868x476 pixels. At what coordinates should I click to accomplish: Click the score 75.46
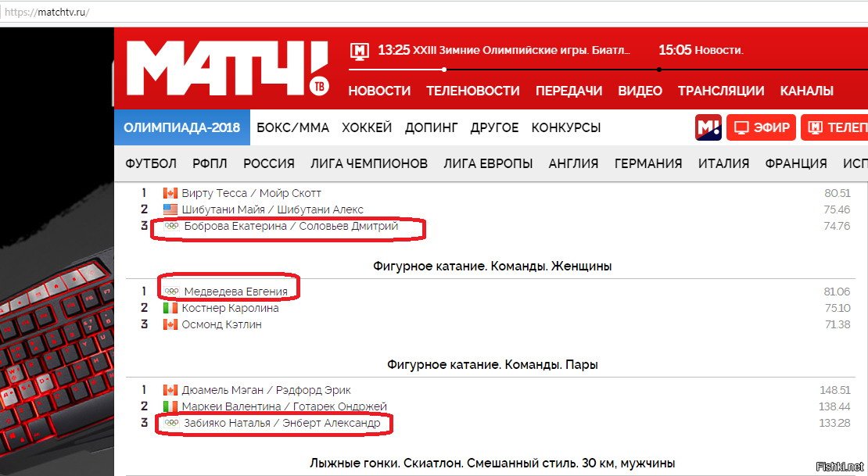tap(837, 209)
